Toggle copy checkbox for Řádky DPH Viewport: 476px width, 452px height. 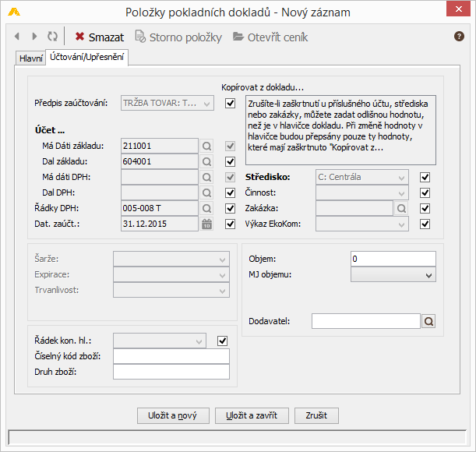(x=231, y=208)
